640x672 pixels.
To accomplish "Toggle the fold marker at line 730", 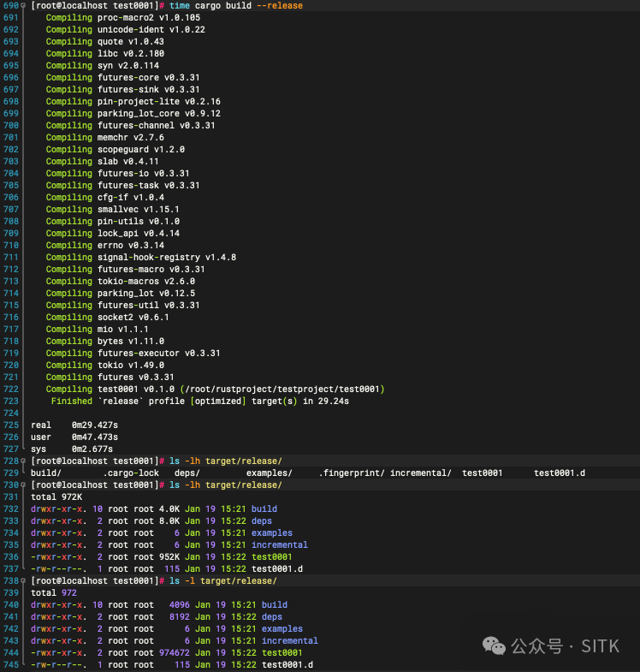I will point(24,485).
